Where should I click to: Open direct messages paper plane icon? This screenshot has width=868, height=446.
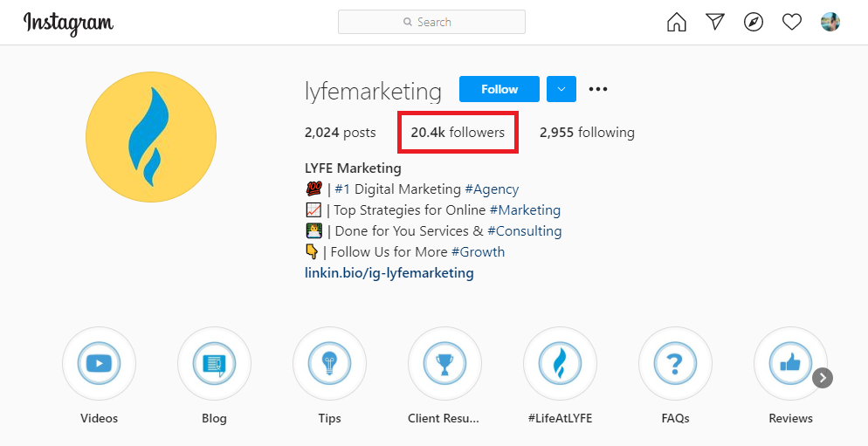[x=715, y=22]
